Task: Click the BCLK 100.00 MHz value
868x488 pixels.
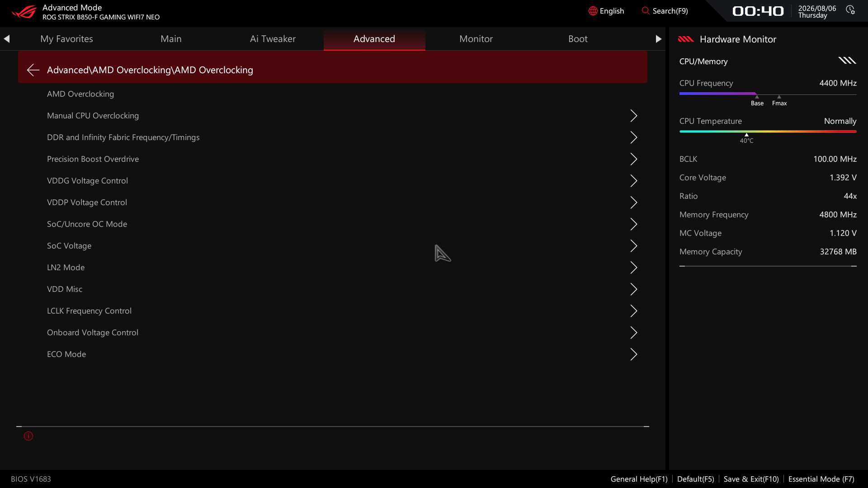Action: pyautogui.click(x=835, y=159)
